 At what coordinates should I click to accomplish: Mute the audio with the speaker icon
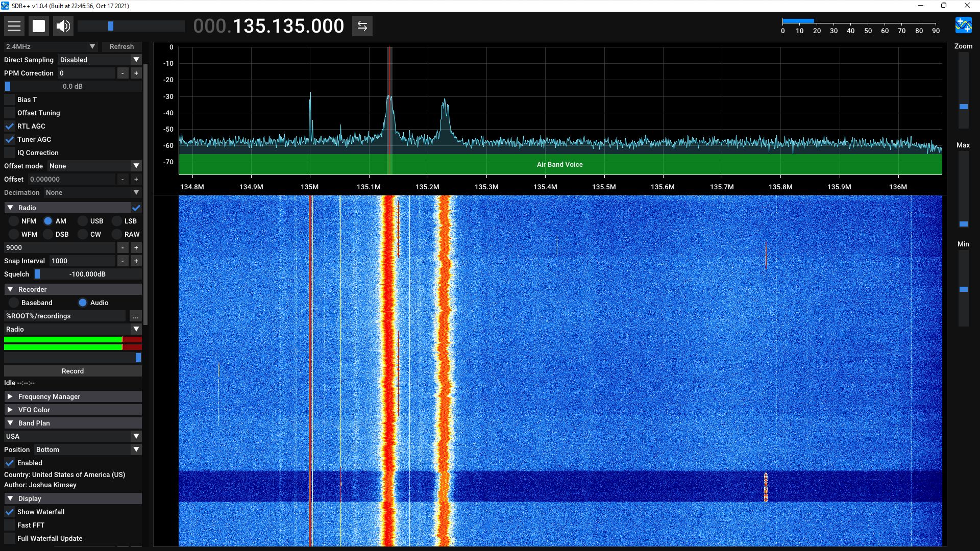pos(63,26)
